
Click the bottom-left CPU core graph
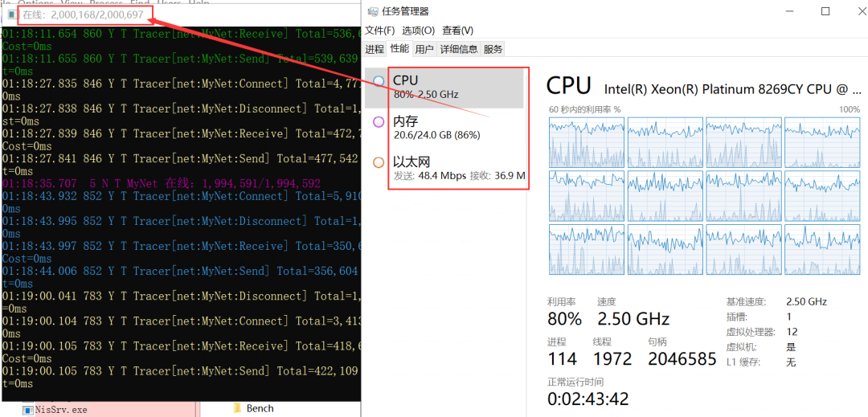pos(586,249)
